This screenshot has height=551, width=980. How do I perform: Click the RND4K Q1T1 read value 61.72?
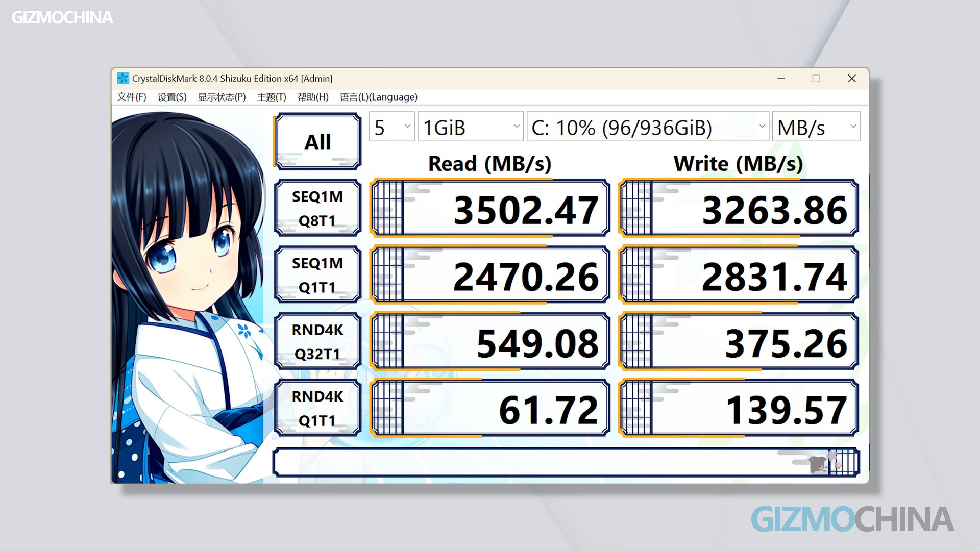click(x=491, y=408)
